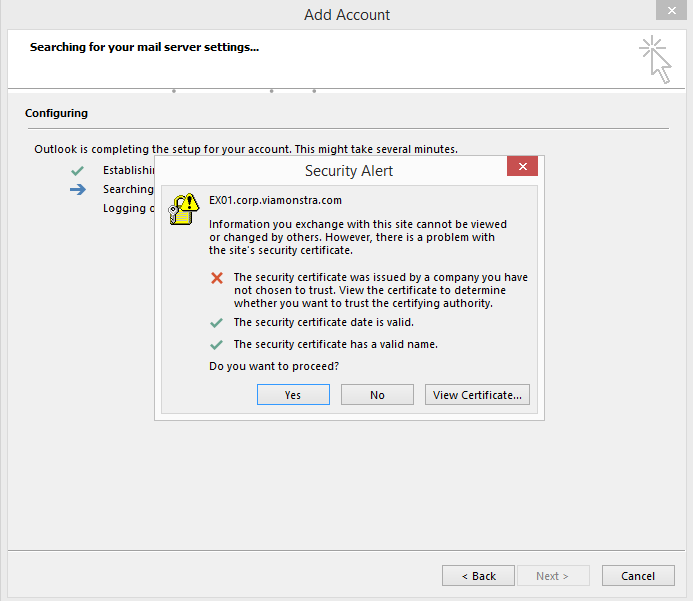Click the wizard cursor icon in header
The width and height of the screenshot is (693, 601).
point(655,58)
